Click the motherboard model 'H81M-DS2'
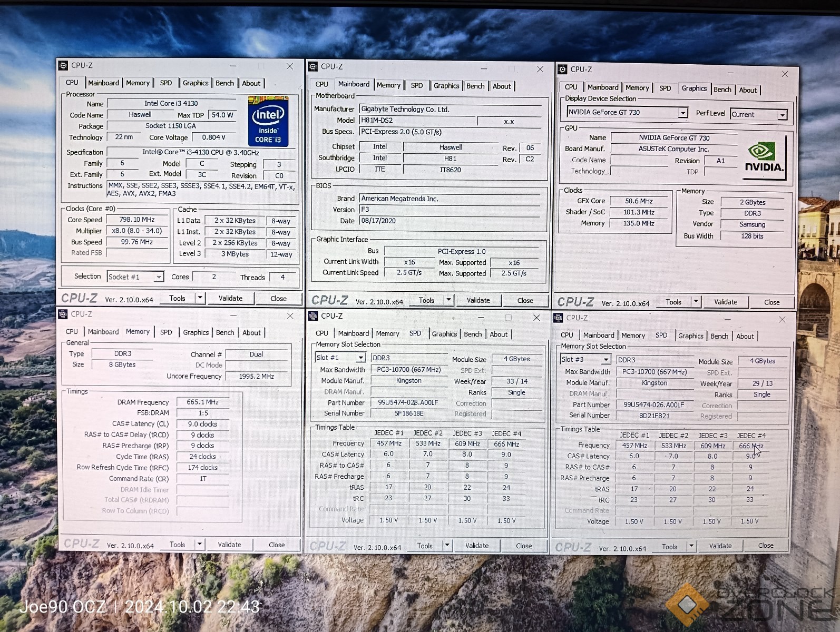 tap(377, 121)
